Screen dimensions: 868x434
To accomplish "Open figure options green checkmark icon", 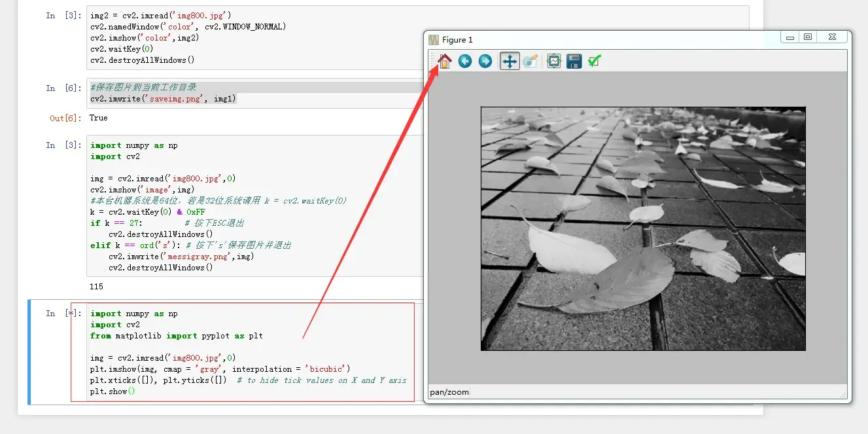I will [x=594, y=62].
